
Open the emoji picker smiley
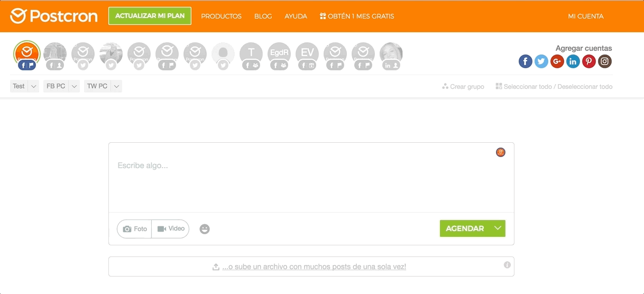[205, 229]
